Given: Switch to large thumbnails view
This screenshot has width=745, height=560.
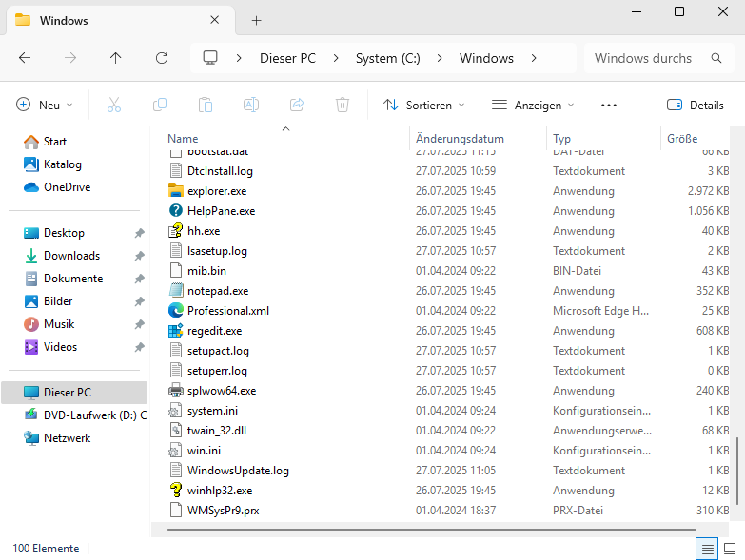Looking at the screenshot, I should [x=730, y=549].
